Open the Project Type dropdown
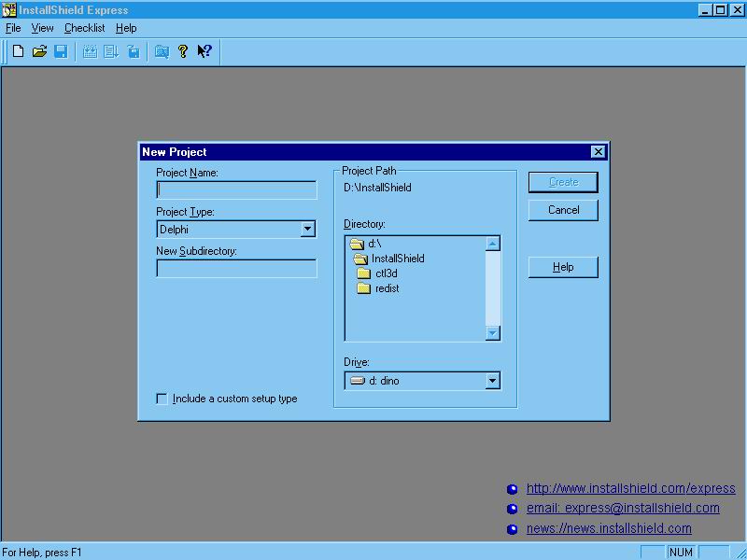The height and width of the screenshot is (560, 747). 308,229
